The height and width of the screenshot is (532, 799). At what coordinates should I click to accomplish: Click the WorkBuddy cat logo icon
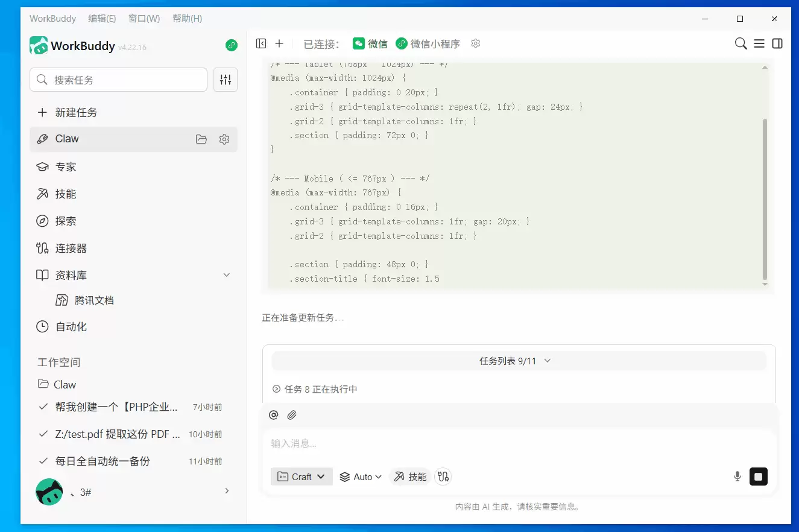[x=39, y=46]
